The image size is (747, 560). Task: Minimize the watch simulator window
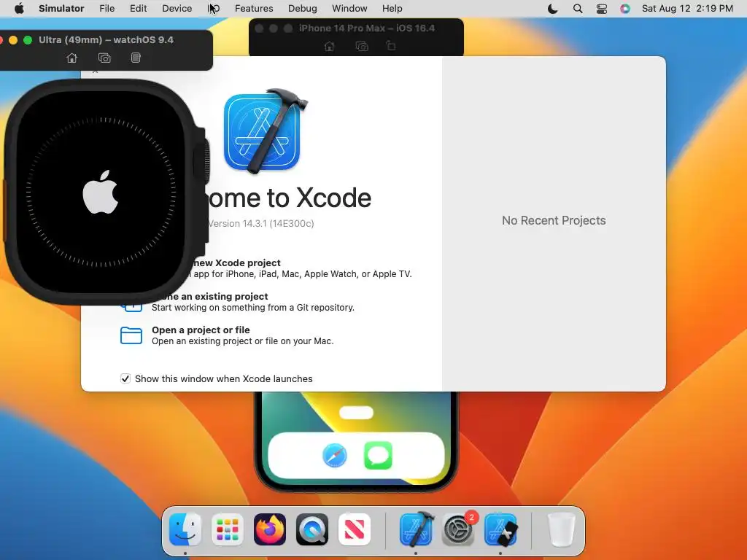[13, 40]
